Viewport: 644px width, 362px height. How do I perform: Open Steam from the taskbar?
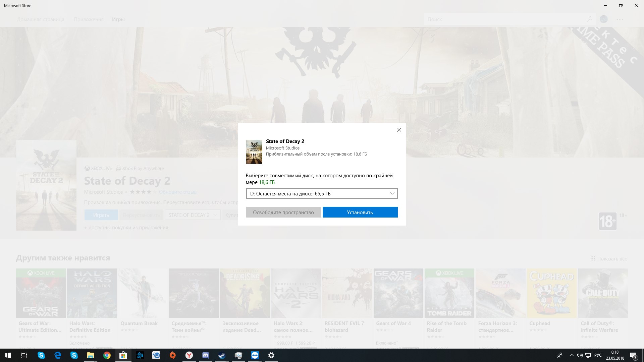pyautogui.click(x=222, y=355)
